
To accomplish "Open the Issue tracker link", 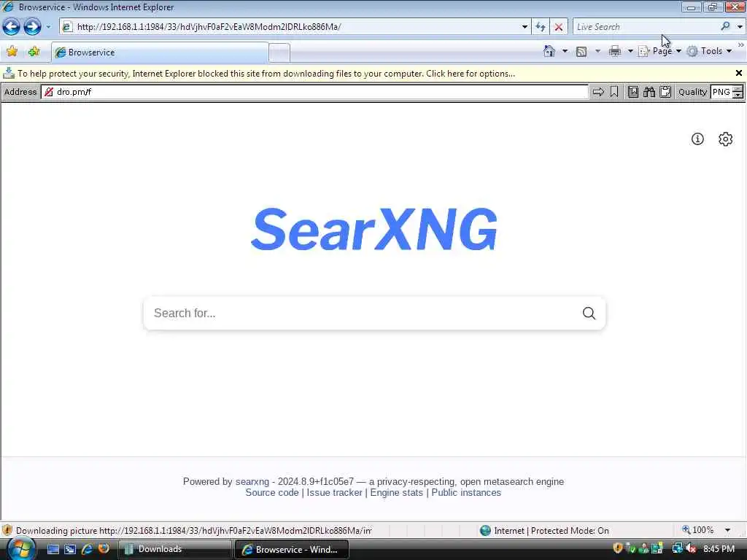I will tap(334, 492).
